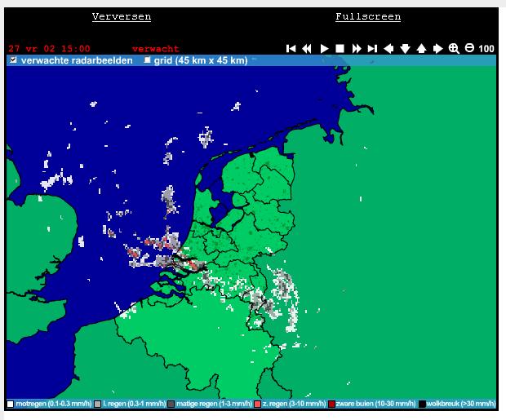
Task: Click the black wolkbreuk swatch
Action: 422,404
